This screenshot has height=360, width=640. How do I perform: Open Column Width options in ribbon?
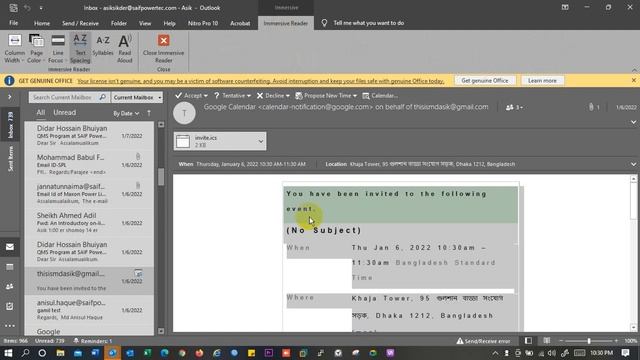pyautogui.click(x=15, y=49)
